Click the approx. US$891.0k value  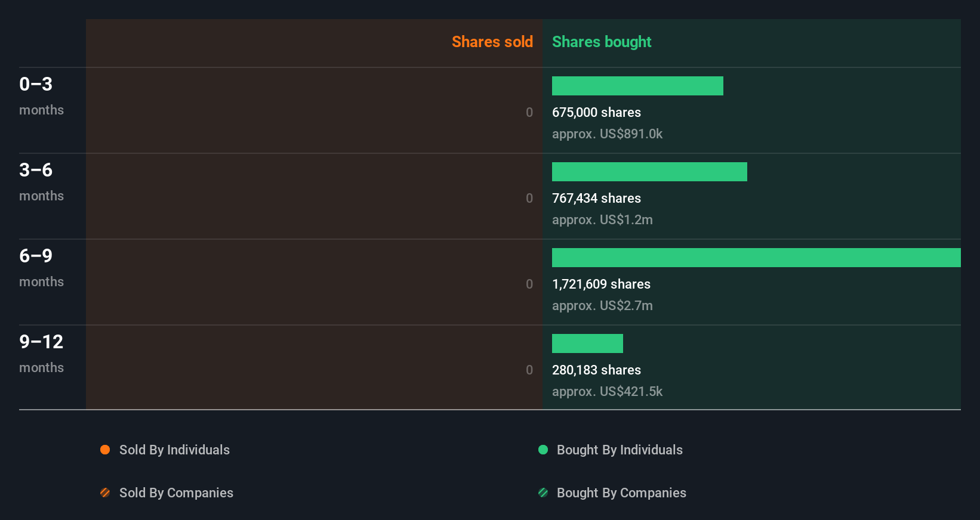pyautogui.click(x=607, y=134)
